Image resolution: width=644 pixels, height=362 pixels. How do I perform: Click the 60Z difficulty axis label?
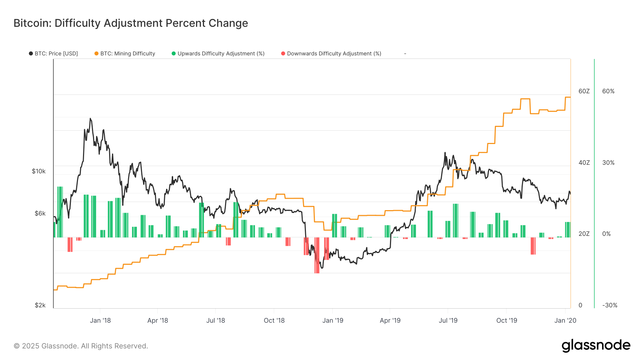click(x=584, y=91)
